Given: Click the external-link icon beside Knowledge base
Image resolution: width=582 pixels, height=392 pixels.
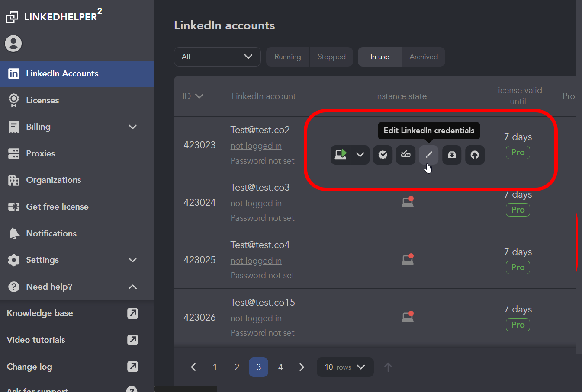Looking at the screenshot, I should coord(133,313).
